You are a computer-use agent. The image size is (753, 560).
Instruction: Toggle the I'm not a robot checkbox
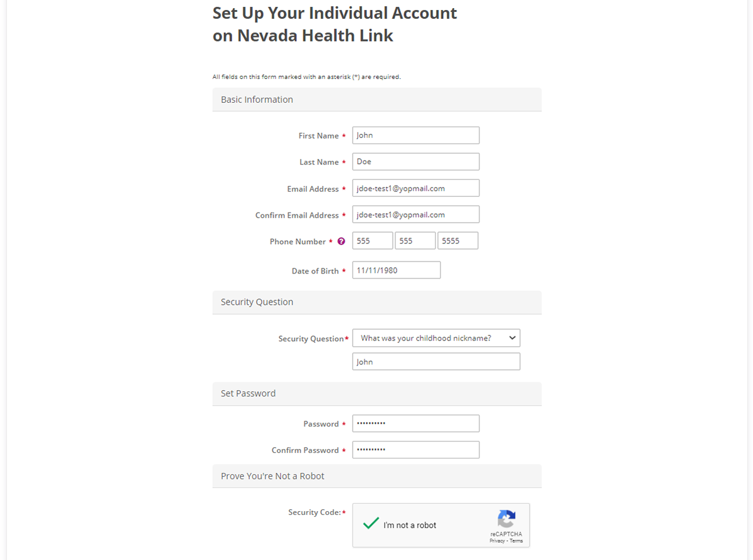pos(371,524)
